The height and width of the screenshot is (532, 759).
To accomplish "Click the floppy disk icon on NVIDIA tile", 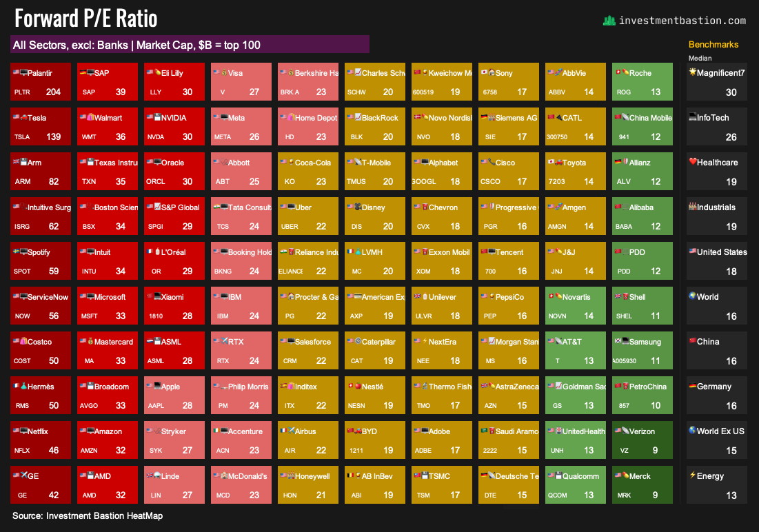I will click(157, 118).
